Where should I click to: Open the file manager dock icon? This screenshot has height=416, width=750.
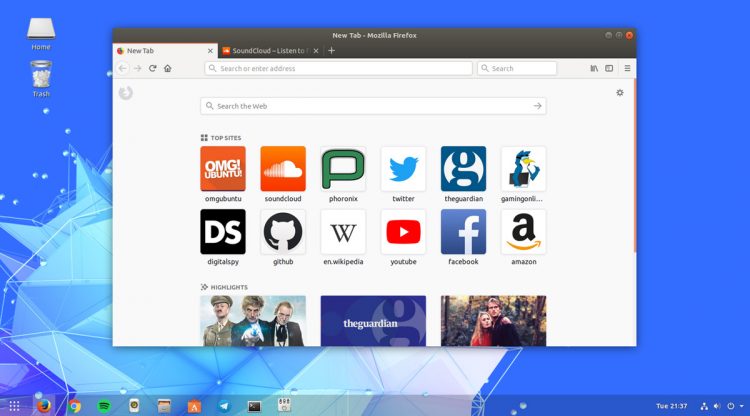pyautogui.click(x=164, y=406)
